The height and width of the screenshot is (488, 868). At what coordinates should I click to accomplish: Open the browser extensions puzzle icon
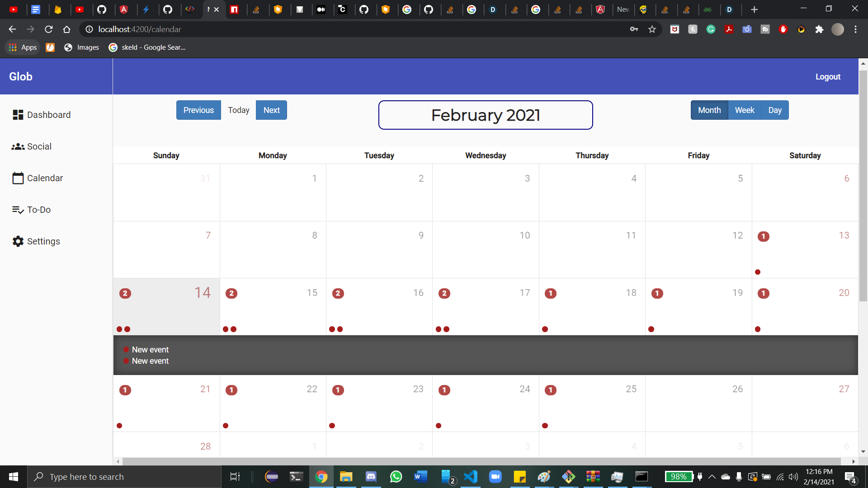click(x=819, y=29)
